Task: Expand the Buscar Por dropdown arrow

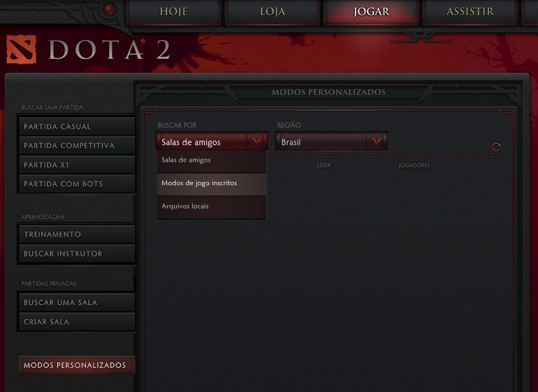Action: (257, 141)
